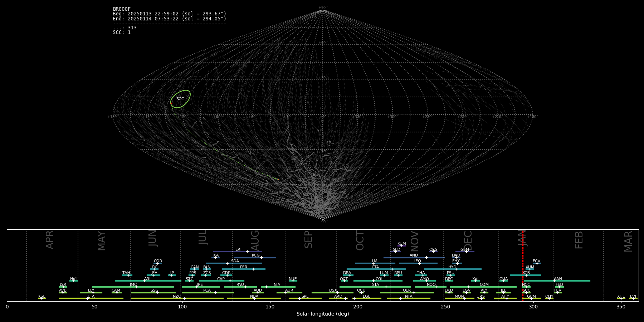
Task: Click the SDA shower label on timeline
Action: 235,261
